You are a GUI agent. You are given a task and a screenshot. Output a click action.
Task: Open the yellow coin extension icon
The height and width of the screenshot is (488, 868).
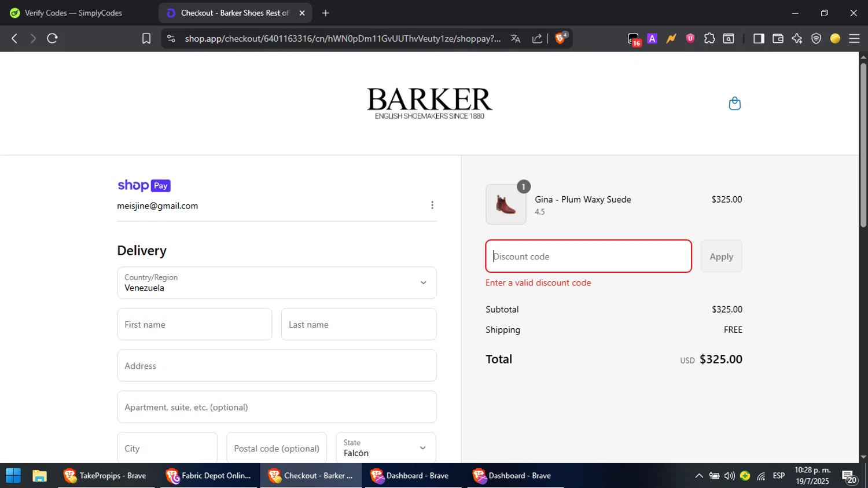(x=835, y=38)
